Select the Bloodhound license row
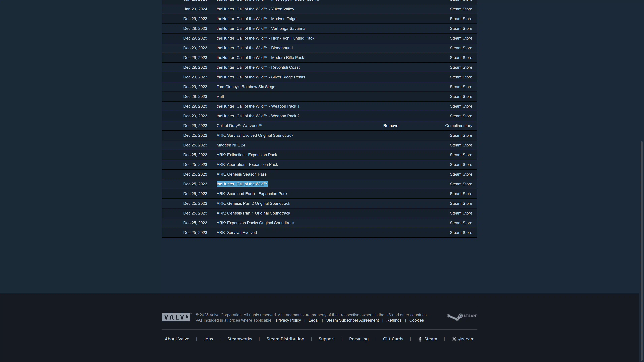Image resolution: width=644 pixels, height=362 pixels. coord(319,48)
